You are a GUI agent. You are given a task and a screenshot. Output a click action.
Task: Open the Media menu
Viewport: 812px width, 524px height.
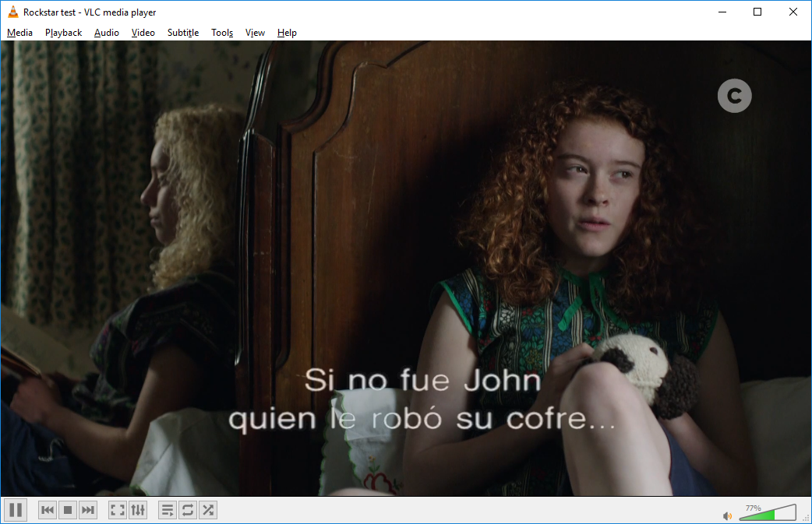coord(19,33)
